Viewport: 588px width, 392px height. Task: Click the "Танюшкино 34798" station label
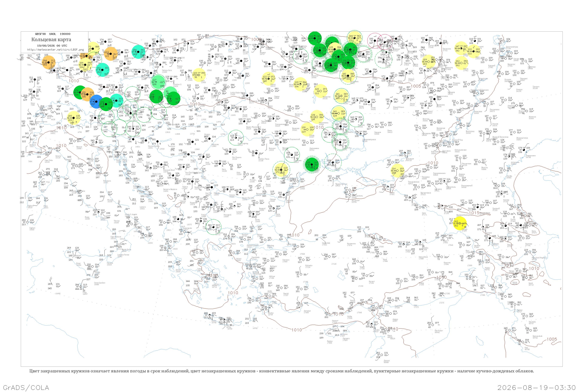point(531,156)
